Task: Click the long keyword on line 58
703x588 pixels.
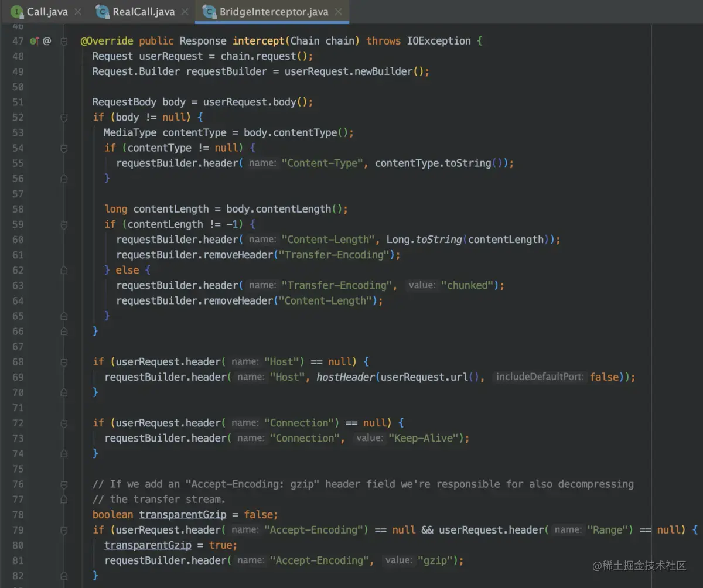Action: (116, 209)
